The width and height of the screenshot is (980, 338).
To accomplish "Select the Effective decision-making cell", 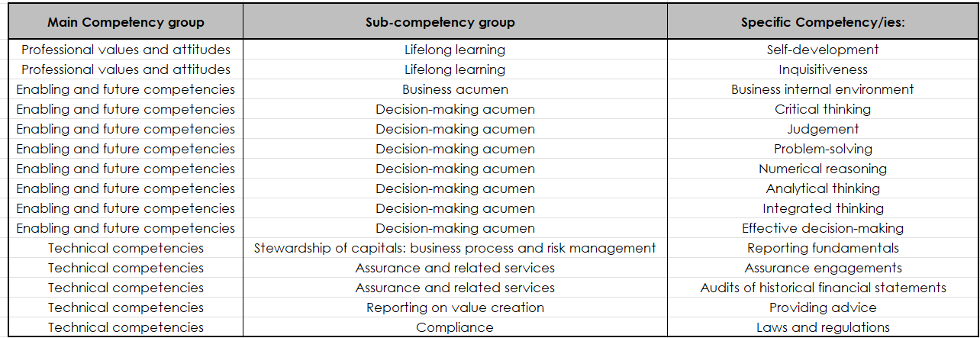I will pyautogui.click(x=823, y=228).
